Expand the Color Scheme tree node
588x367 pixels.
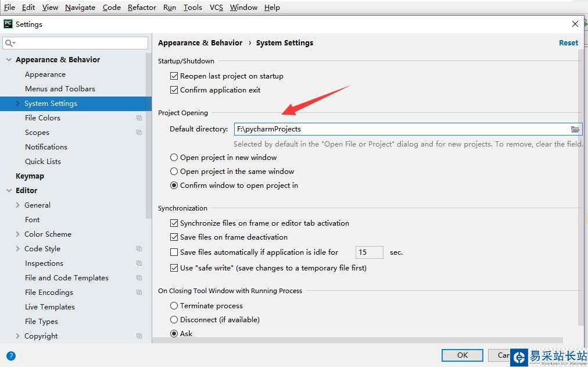pyautogui.click(x=18, y=234)
